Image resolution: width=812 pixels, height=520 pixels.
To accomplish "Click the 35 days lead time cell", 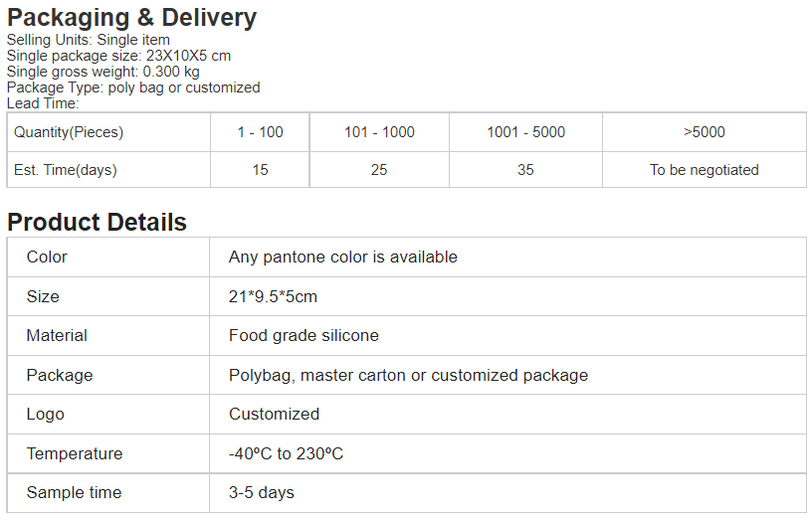I will (525, 170).
